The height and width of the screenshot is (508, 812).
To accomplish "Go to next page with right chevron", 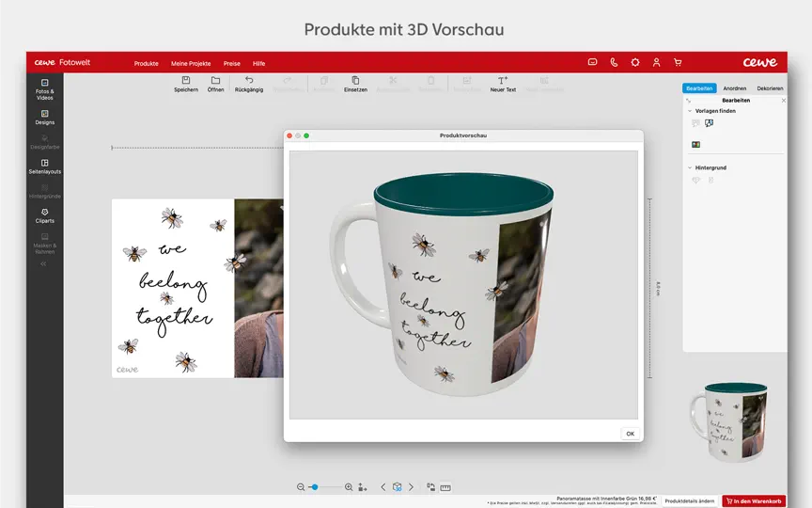I will coord(412,486).
